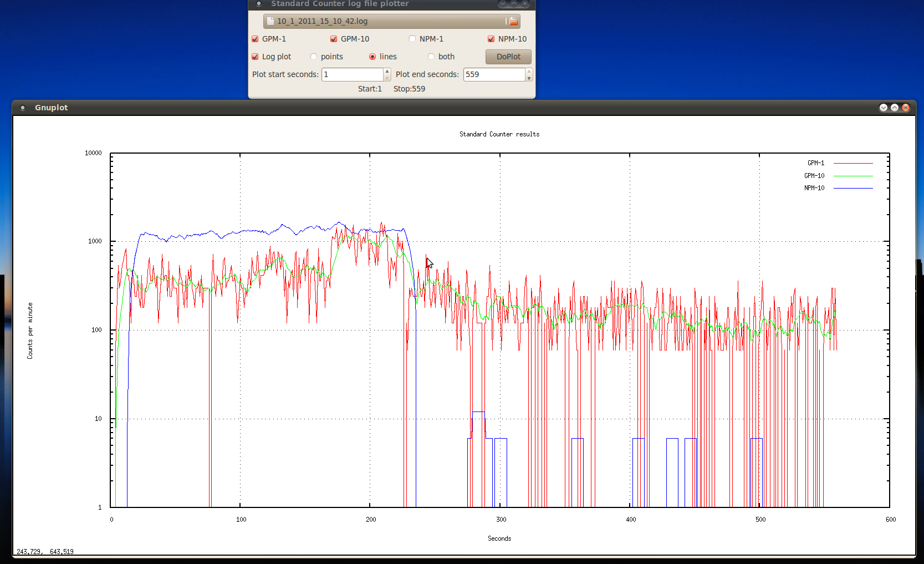Enable the NPM-1 checkbox

tap(412, 39)
